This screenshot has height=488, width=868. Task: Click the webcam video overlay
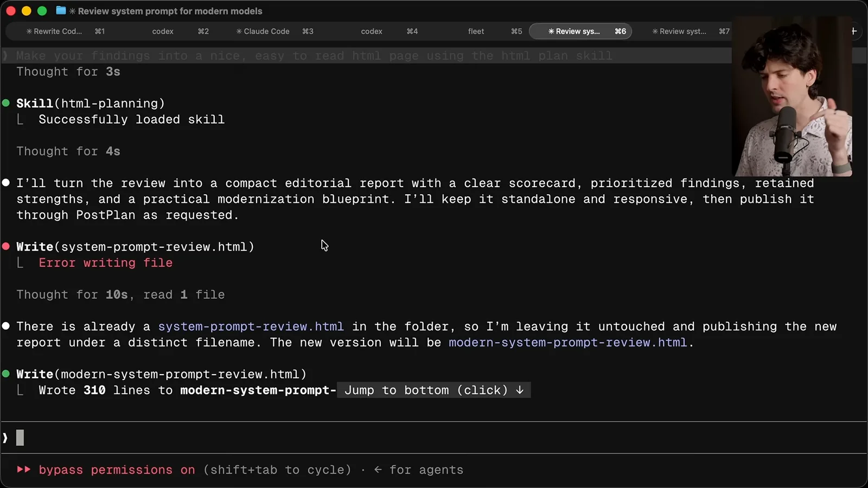click(x=792, y=97)
